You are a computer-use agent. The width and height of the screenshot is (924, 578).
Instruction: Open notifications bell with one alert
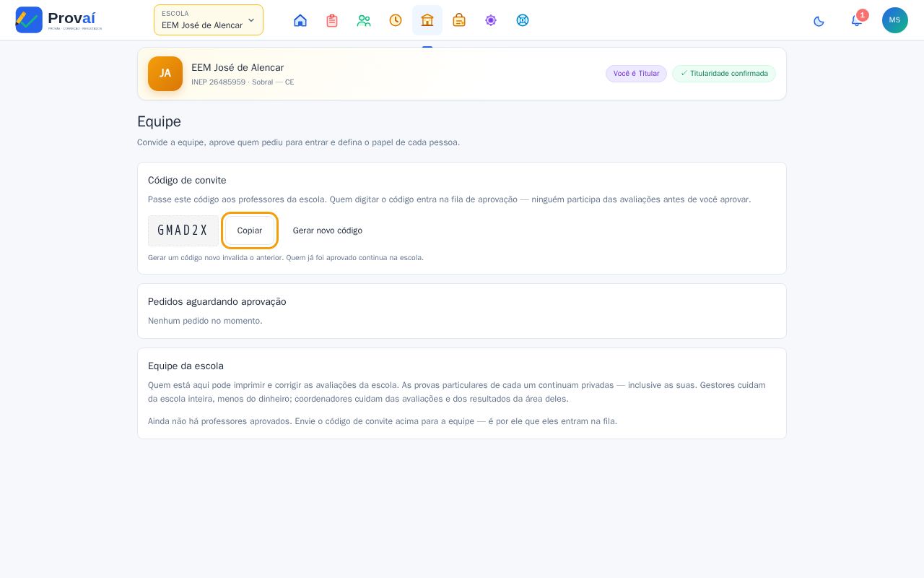tap(857, 20)
